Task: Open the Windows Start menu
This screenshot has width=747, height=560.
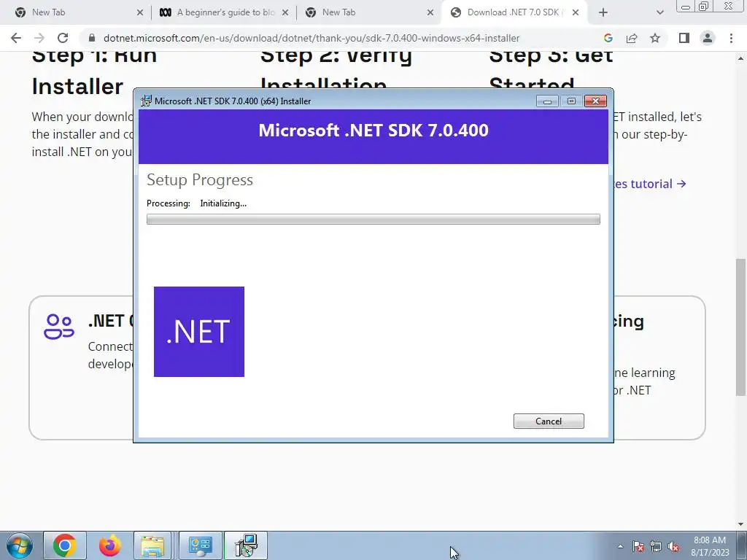Action: (x=19, y=545)
